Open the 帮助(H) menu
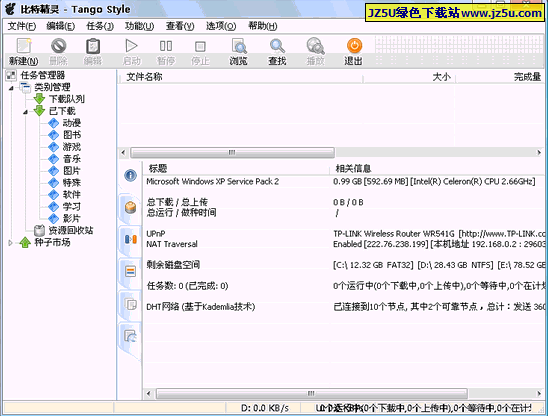The height and width of the screenshot is (416, 548). click(x=262, y=26)
